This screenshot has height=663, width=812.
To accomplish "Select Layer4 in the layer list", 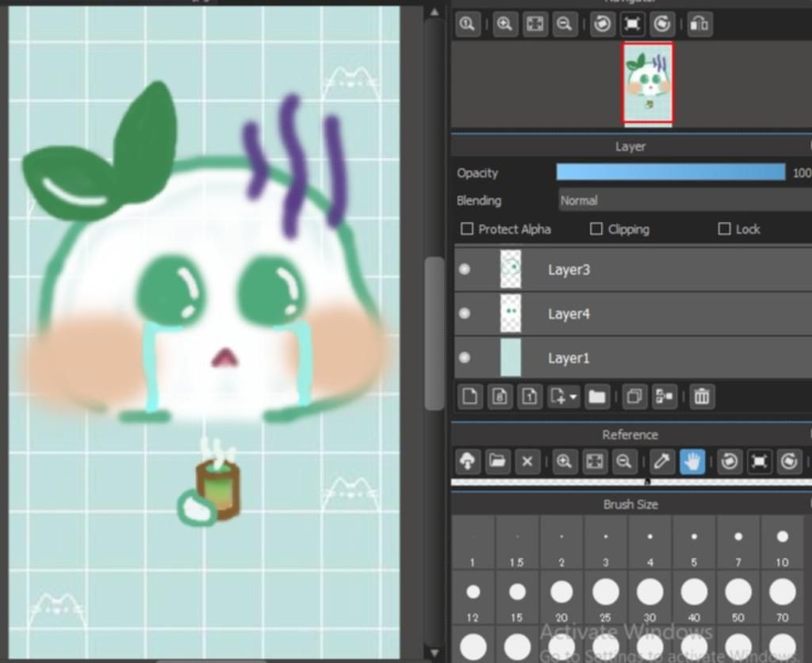I will tap(634, 313).
